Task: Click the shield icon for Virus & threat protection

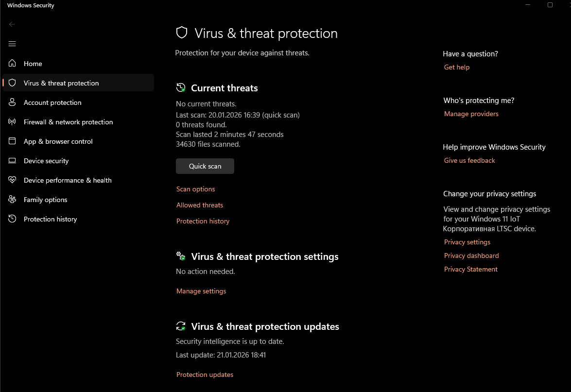Action: point(13,83)
